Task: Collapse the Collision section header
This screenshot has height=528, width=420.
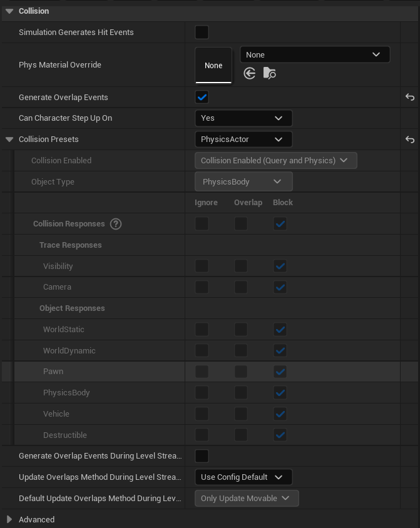Action: click(9, 11)
